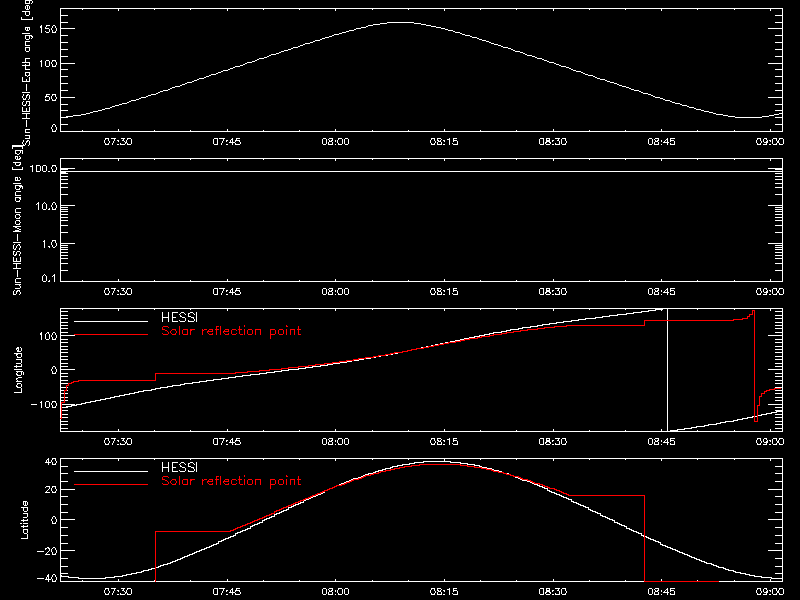
Task: Click white vertical wrap line in Longitude plot
Action: click(x=667, y=370)
